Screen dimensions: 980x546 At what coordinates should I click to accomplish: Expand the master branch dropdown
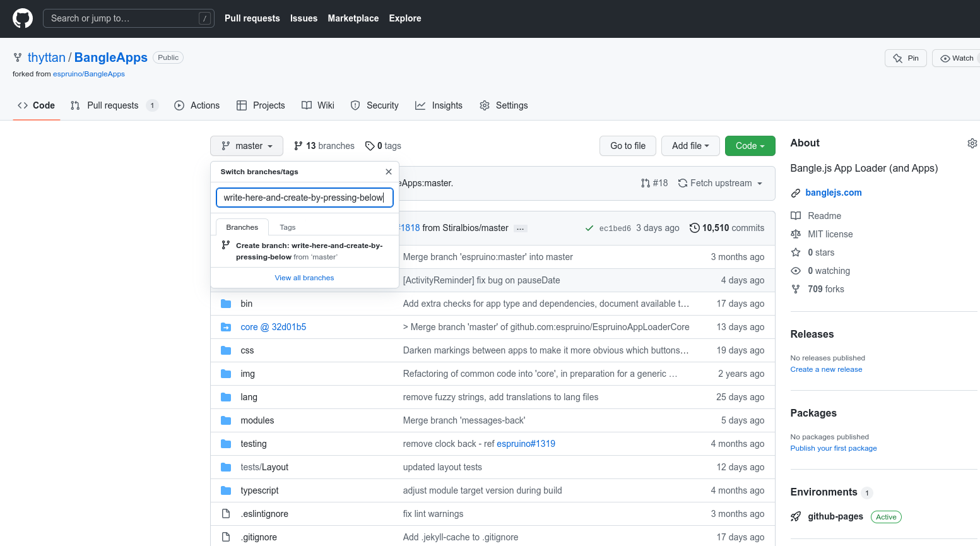(247, 146)
